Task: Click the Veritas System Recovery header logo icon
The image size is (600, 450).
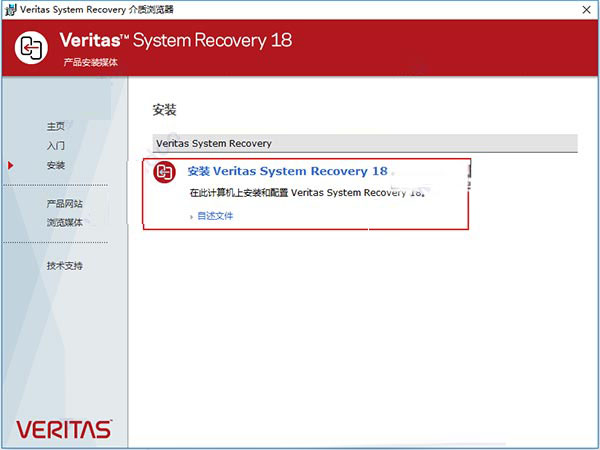Action: coord(31,47)
